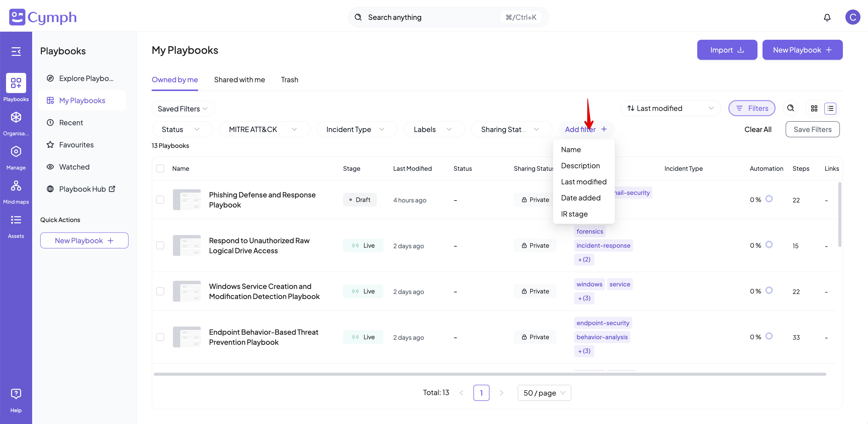
Task: Collapse the sidebar menu icon
Action: tap(16, 51)
